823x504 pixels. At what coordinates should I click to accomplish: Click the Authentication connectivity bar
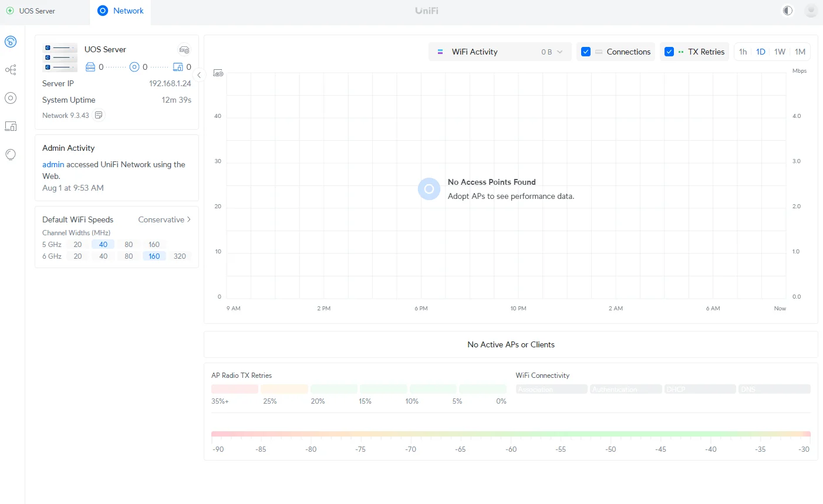[626, 389]
